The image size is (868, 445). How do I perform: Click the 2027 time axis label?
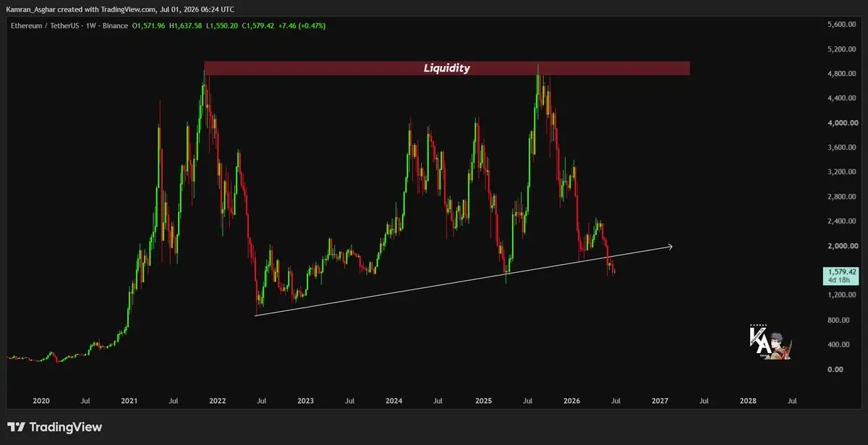(x=660, y=400)
